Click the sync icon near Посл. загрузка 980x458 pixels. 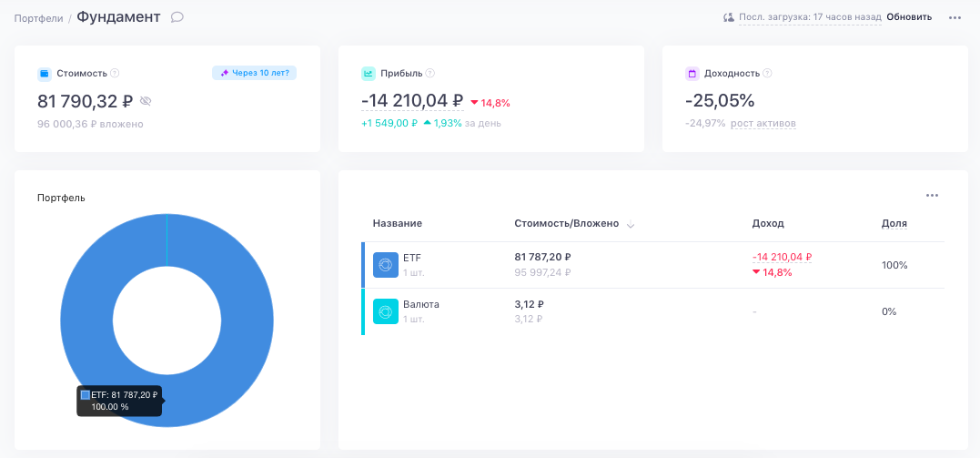(x=728, y=17)
